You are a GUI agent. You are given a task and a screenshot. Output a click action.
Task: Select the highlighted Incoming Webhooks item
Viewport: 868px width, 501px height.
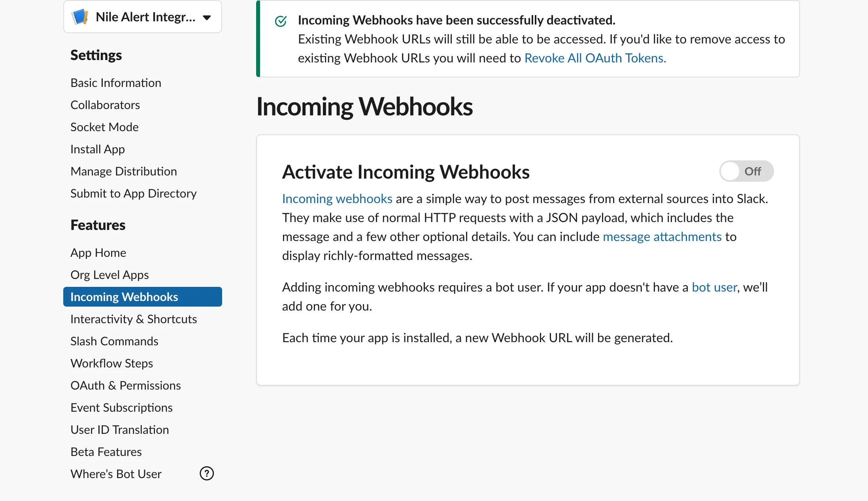coord(143,297)
